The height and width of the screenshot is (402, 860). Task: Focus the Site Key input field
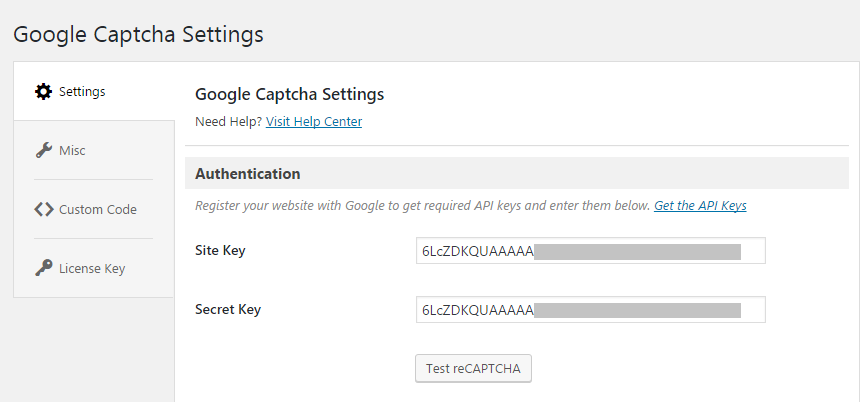pyautogui.click(x=591, y=251)
